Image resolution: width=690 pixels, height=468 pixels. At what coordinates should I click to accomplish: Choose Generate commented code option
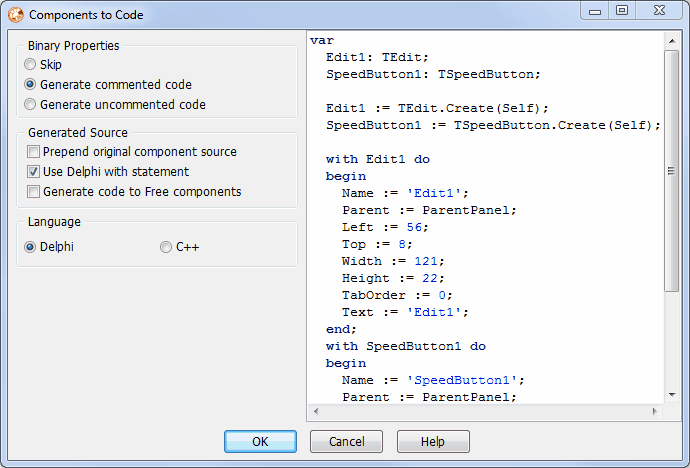click(x=30, y=84)
